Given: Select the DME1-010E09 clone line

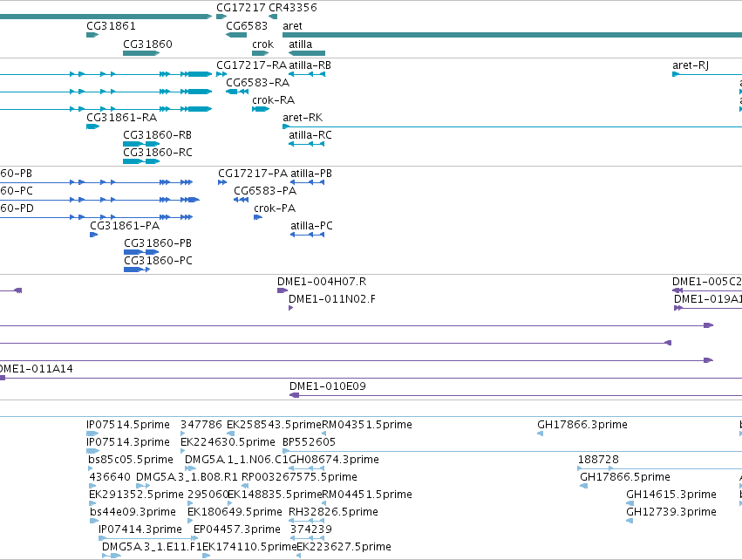Looking at the screenshot, I should coord(516,395).
